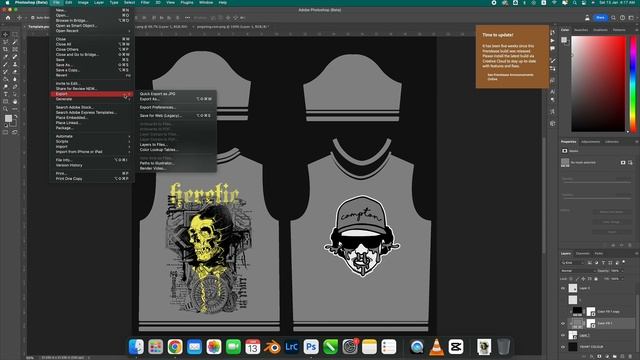Select the Zoom tool
Image resolution: width=640 pixels, height=360 pixels.
[x=5, y=109]
